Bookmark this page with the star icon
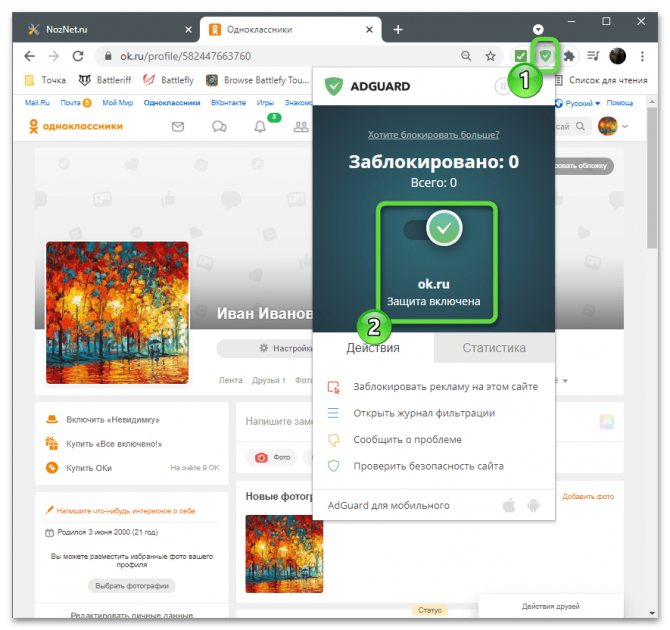 click(x=491, y=56)
